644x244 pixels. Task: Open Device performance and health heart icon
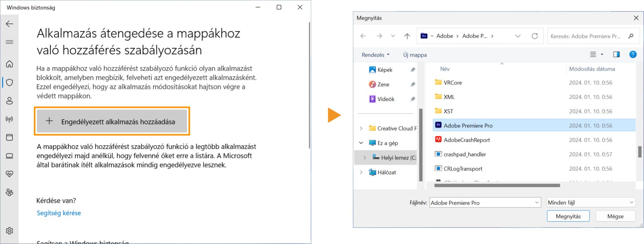tap(9, 174)
